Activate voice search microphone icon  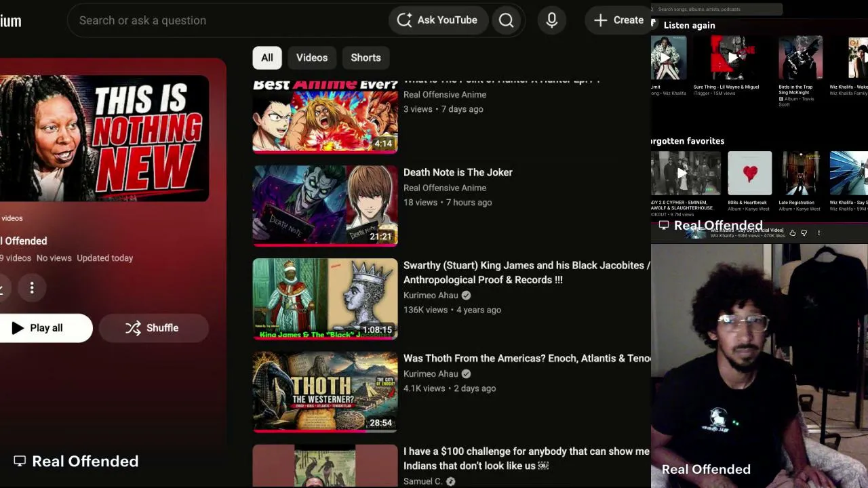[x=552, y=20]
